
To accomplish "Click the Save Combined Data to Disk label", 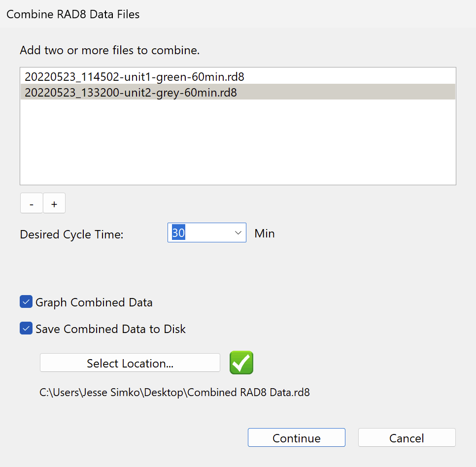I will tap(110, 329).
